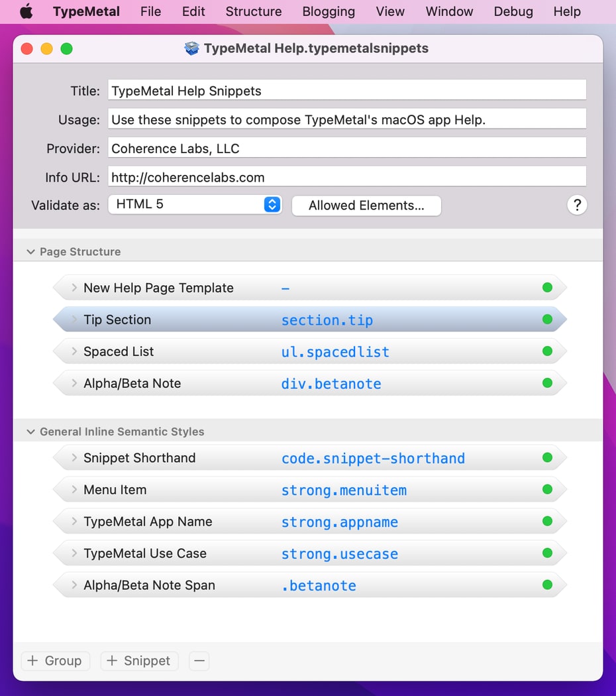The height and width of the screenshot is (696, 616).
Task: Click the TypeMetal Help document icon in title bar
Action: click(x=191, y=48)
